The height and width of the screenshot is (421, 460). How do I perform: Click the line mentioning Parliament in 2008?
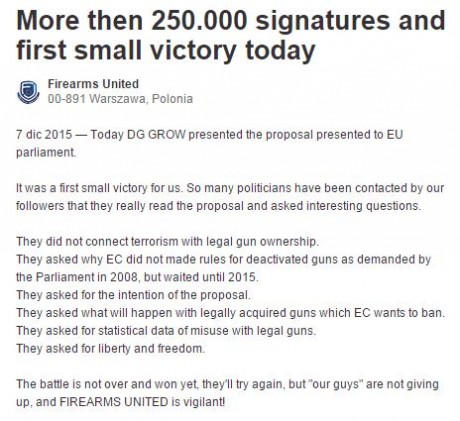[x=137, y=277]
